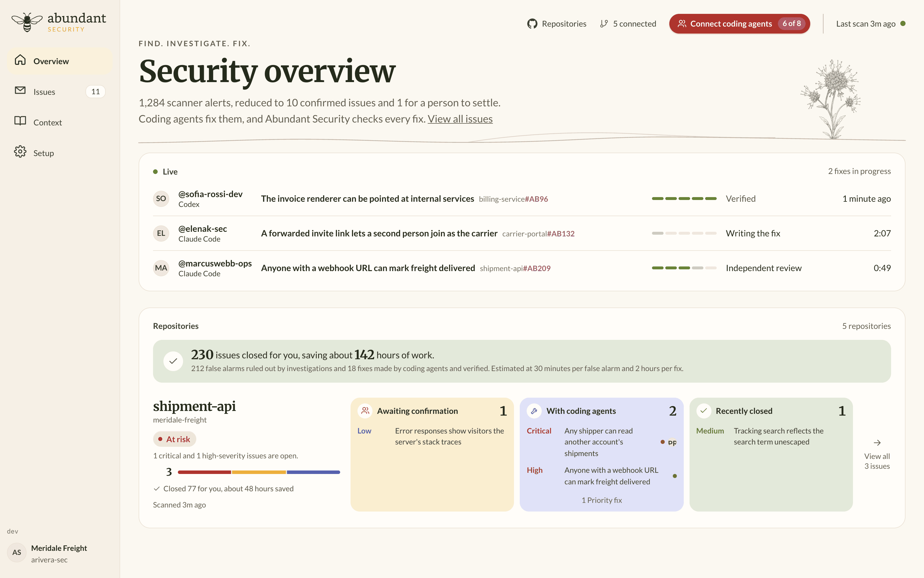Click the AS account avatar
The image size is (924, 578).
click(17, 552)
